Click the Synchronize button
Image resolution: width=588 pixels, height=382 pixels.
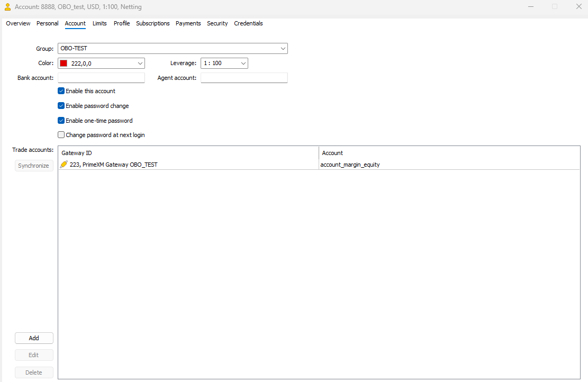pos(34,166)
